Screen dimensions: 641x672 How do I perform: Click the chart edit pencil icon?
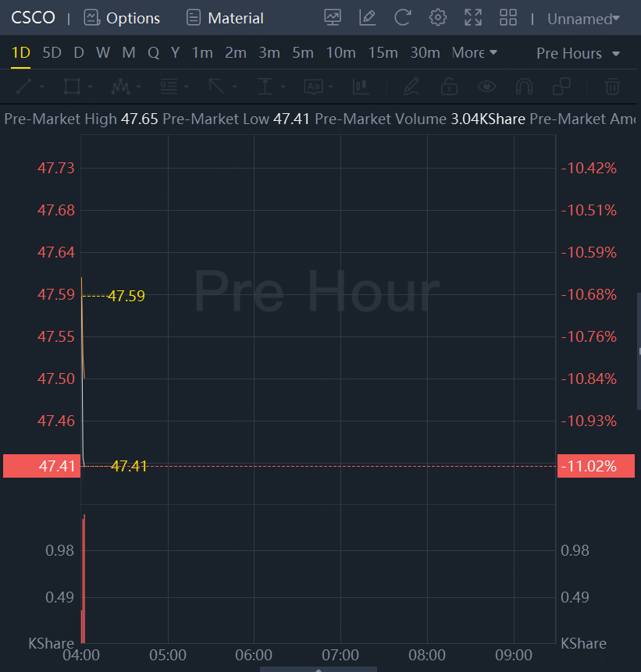[x=367, y=18]
